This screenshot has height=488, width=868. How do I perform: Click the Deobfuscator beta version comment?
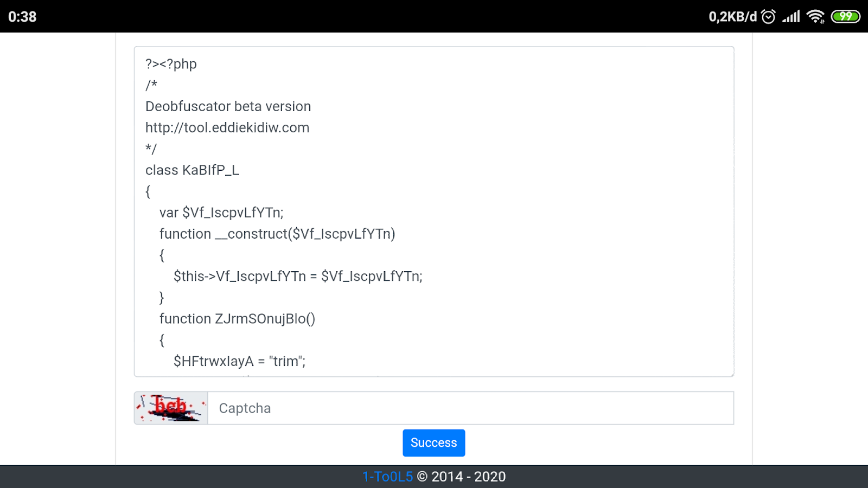point(228,106)
